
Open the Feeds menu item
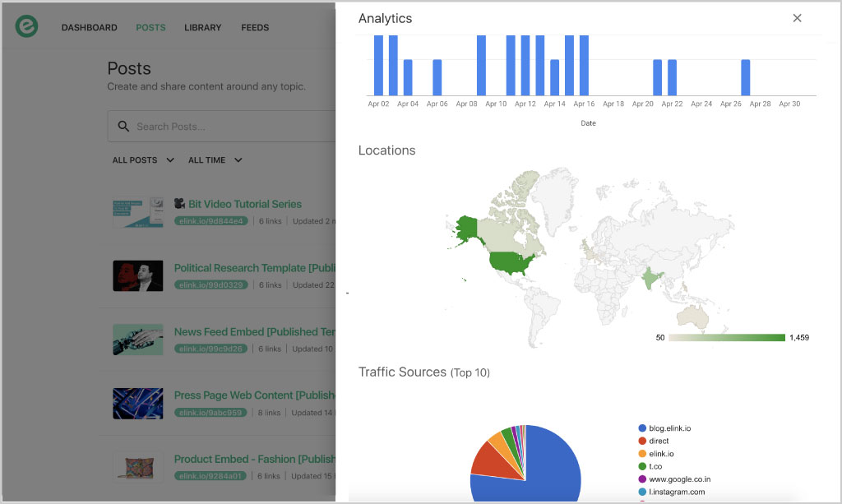click(x=255, y=27)
